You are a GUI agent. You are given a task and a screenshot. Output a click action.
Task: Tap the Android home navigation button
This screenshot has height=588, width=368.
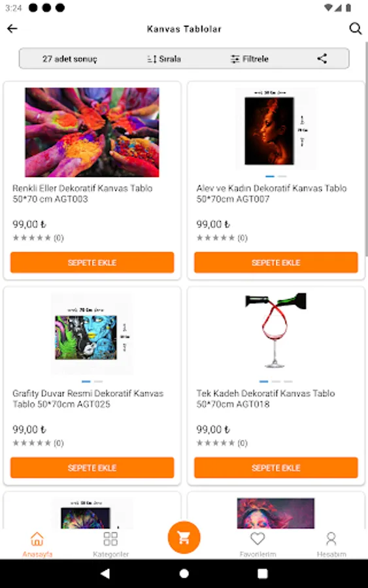coord(184,574)
